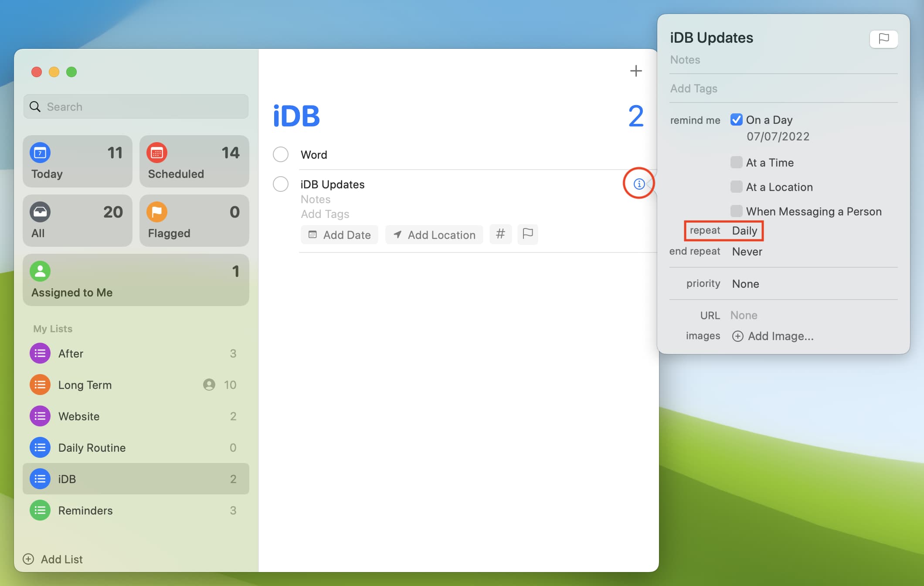Click the orange Long Term list icon
Image resolution: width=924 pixels, height=586 pixels.
click(x=40, y=385)
